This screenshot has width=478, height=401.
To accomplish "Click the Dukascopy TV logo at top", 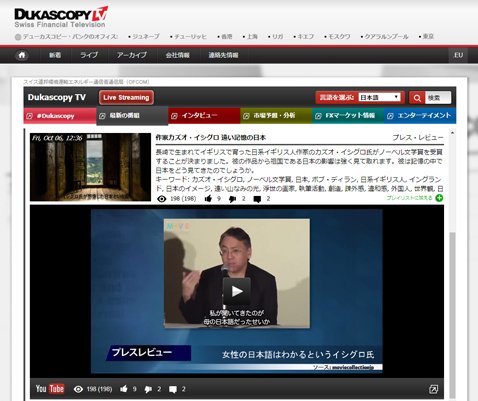I will (x=61, y=18).
